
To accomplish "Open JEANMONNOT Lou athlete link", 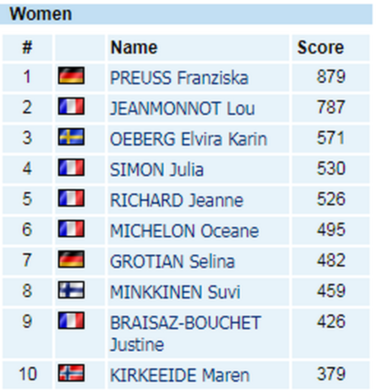I will pyautogui.click(x=182, y=108).
